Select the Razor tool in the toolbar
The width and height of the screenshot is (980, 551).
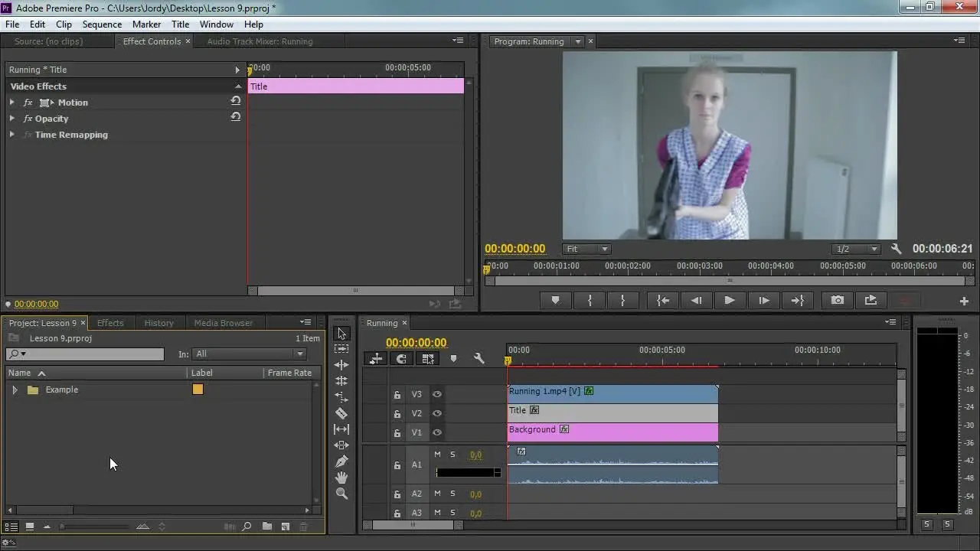point(341,413)
